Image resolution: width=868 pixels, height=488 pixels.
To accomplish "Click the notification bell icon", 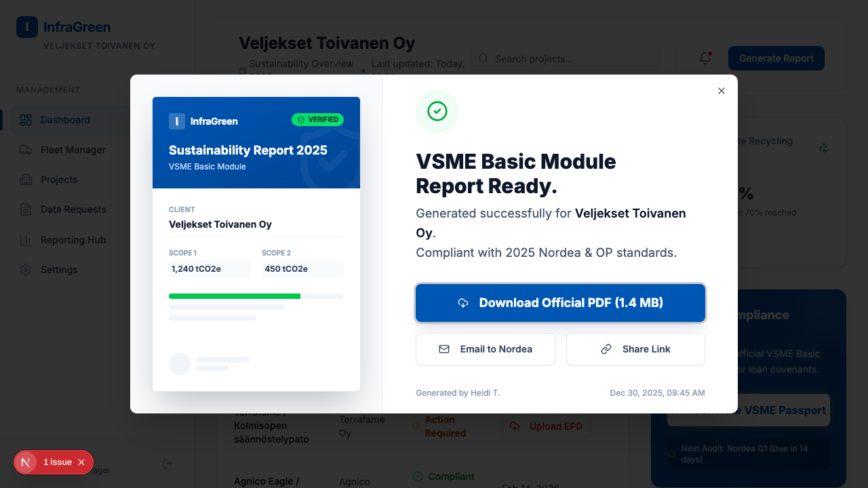I will 705,58.
